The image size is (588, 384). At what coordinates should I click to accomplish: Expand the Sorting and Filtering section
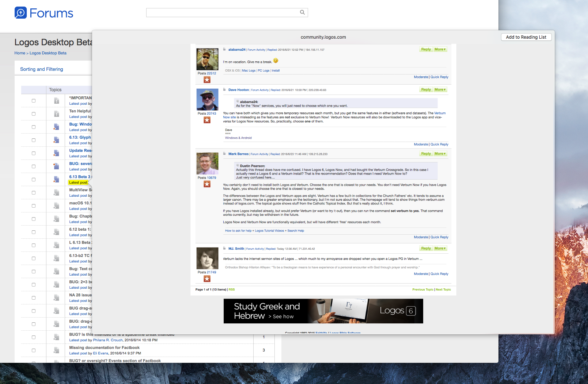pos(42,69)
